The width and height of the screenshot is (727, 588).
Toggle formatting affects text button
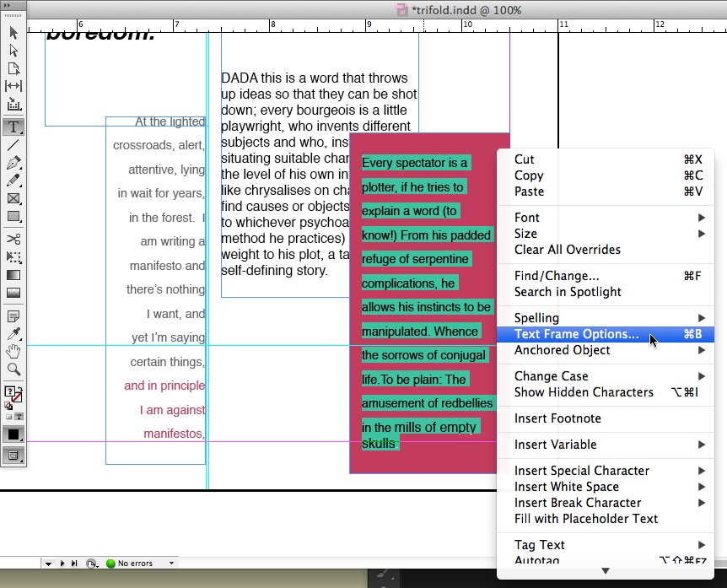pyautogui.click(x=19, y=417)
